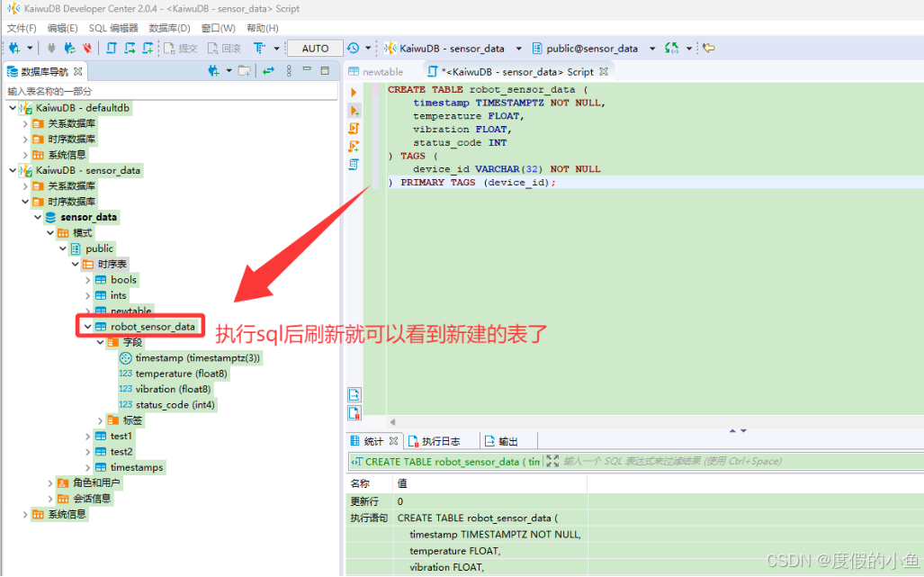Click the show output panel icon in editor sidebar
924x577 pixels.
[354, 395]
